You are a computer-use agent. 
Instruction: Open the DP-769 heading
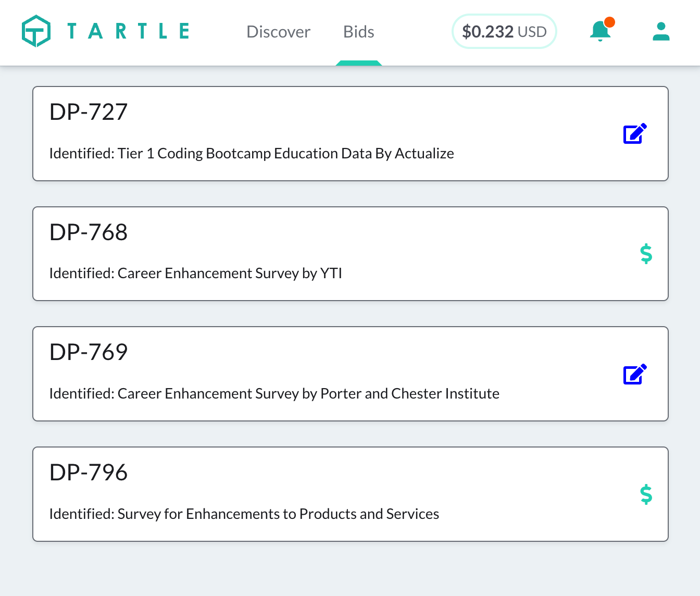[89, 352]
